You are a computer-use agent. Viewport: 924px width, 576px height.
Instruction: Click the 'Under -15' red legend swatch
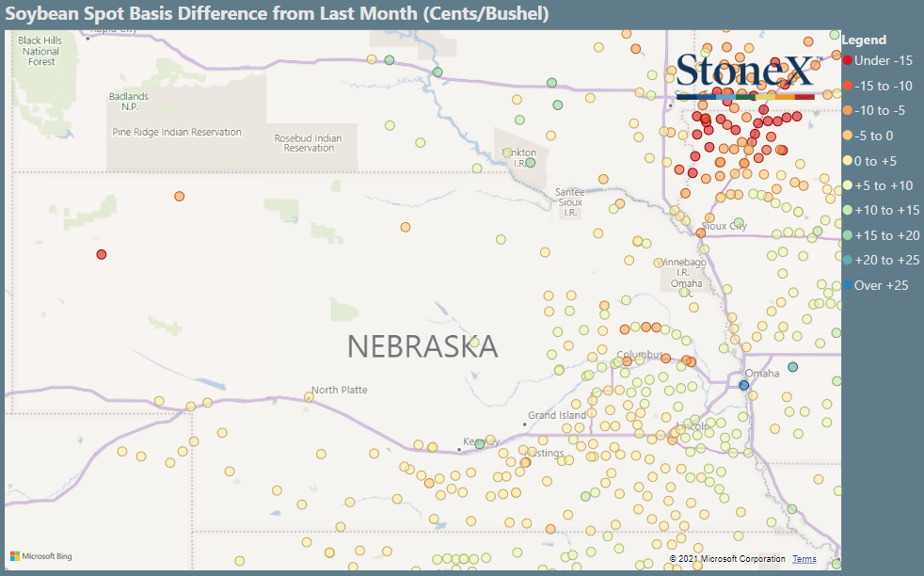(x=848, y=60)
